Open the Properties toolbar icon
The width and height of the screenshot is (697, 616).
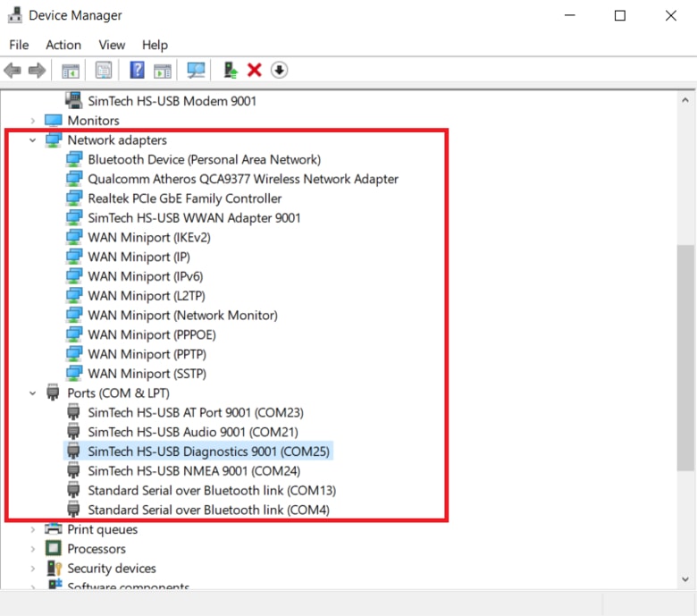coord(104,71)
